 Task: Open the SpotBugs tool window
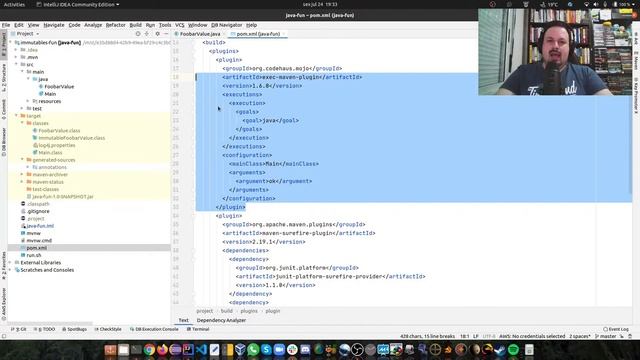[x=75, y=329]
